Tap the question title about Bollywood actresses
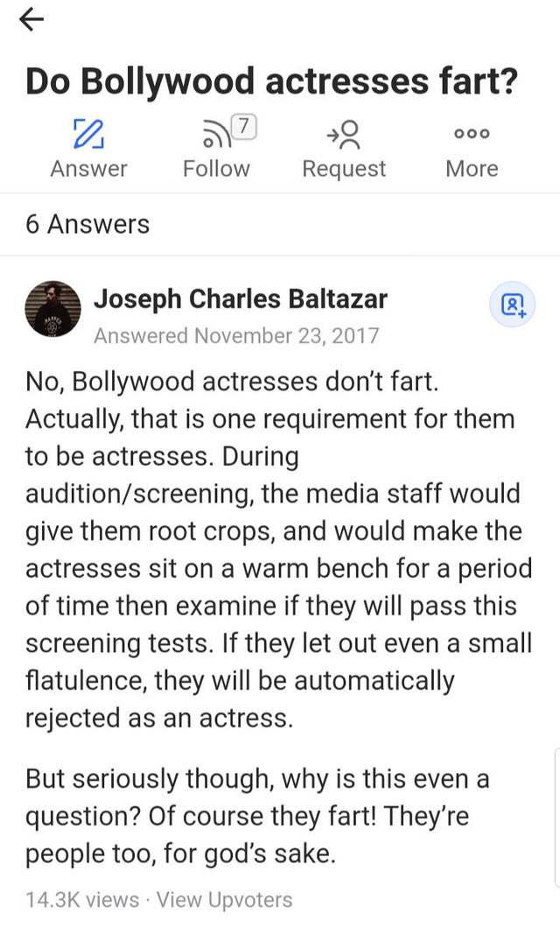560x927 pixels. (x=271, y=81)
